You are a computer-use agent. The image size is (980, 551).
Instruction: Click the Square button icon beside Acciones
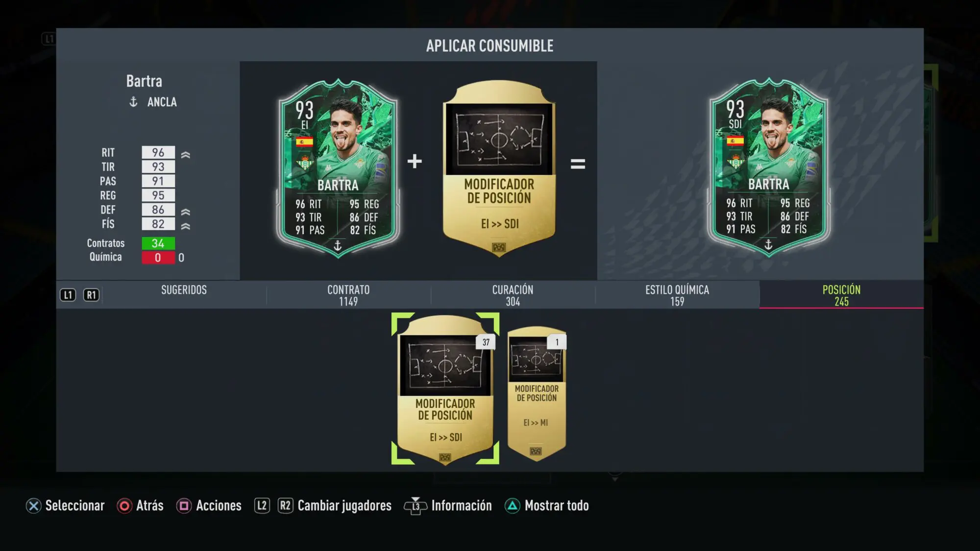click(184, 506)
